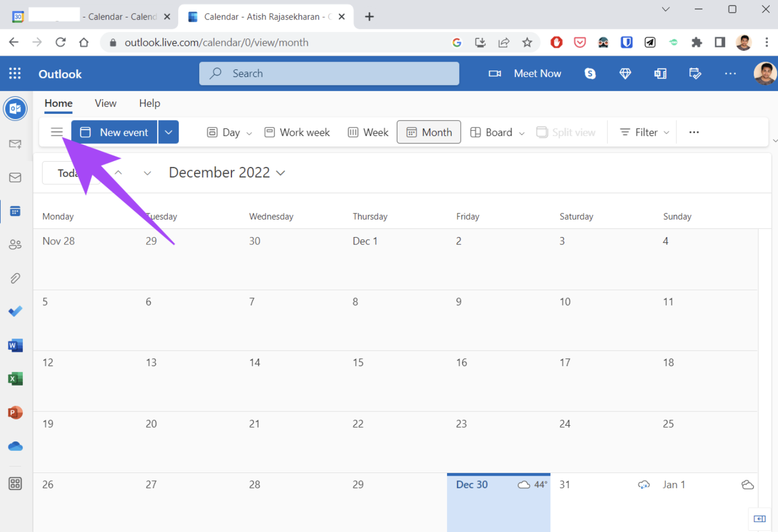Open the toolbar more options ellipsis
This screenshot has height=532, width=778.
coord(694,132)
